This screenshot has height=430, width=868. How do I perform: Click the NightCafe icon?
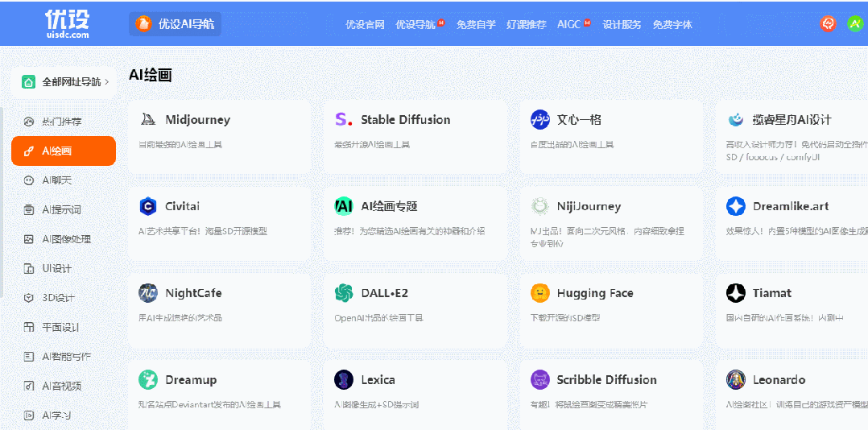pyautogui.click(x=148, y=293)
